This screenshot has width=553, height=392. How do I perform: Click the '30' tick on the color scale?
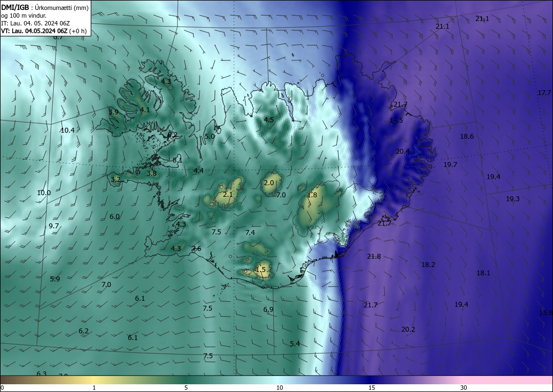point(463,388)
